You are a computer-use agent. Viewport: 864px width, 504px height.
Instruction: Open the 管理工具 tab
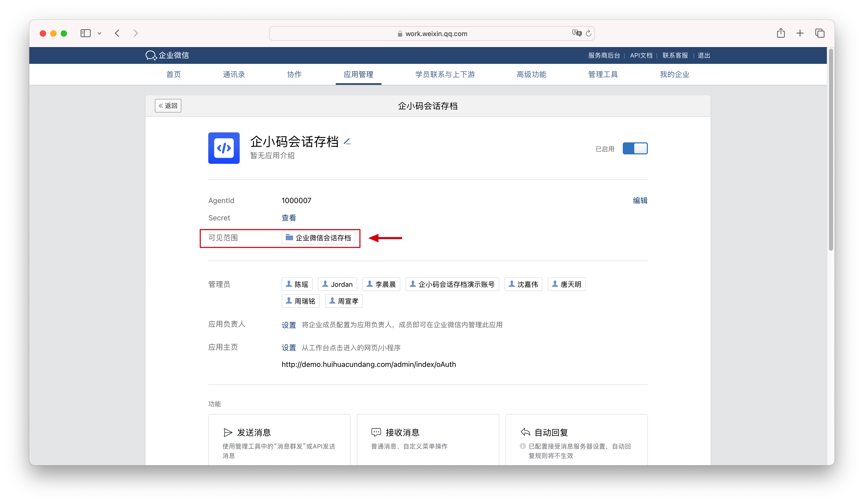coord(603,74)
